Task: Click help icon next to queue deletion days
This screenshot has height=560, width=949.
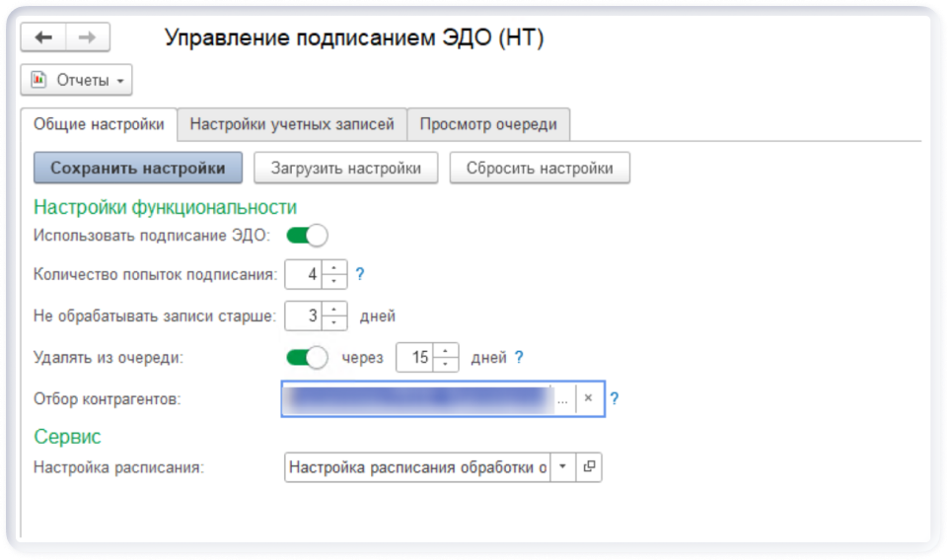Action: pyautogui.click(x=519, y=357)
